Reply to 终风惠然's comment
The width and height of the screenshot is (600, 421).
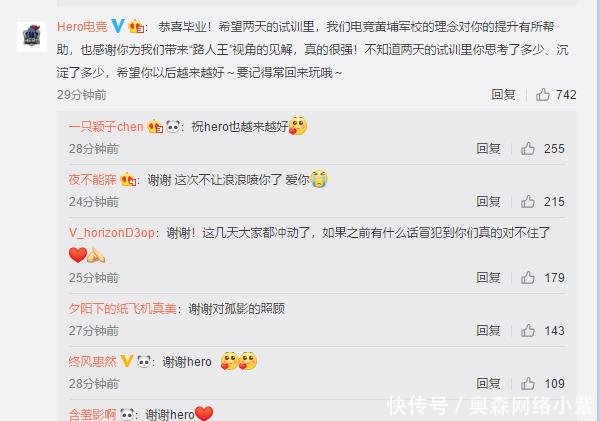pyautogui.click(x=488, y=383)
